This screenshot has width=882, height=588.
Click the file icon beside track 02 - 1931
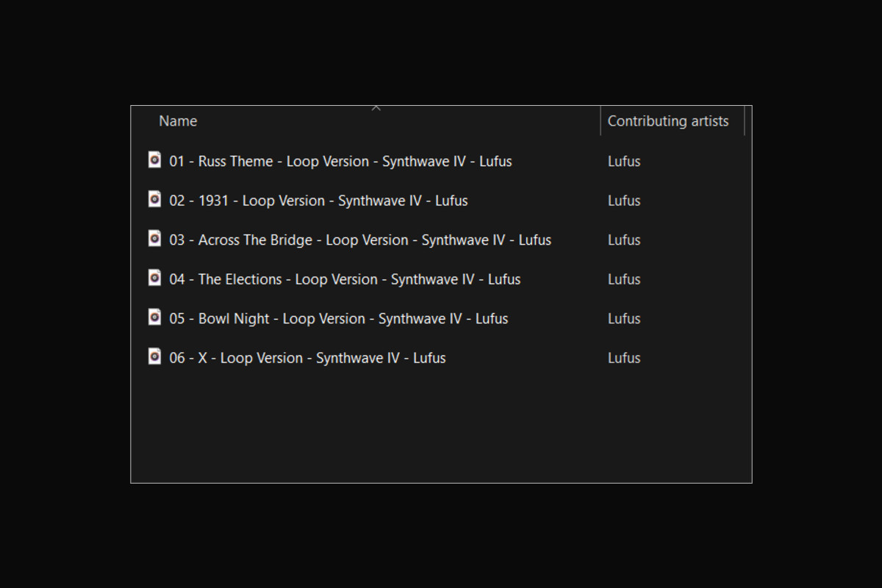pos(154,198)
